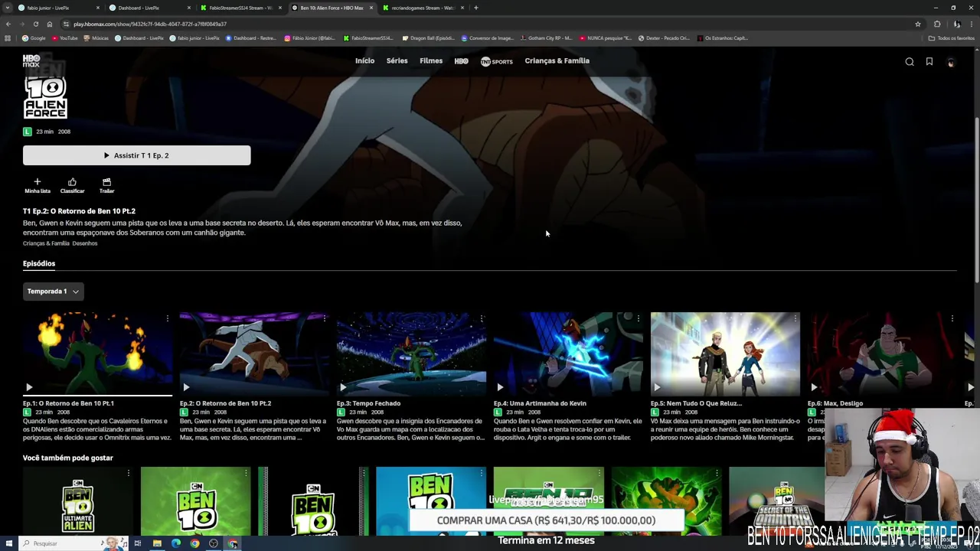Open the Séries menu item
Image resolution: width=980 pixels, height=551 pixels.
click(x=397, y=60)
